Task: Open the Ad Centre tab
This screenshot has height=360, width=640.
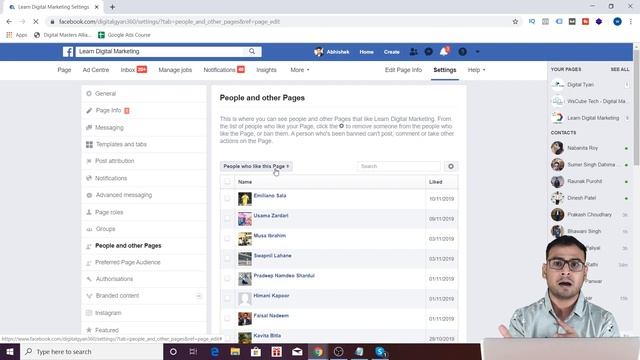Action: pos(96,70)
